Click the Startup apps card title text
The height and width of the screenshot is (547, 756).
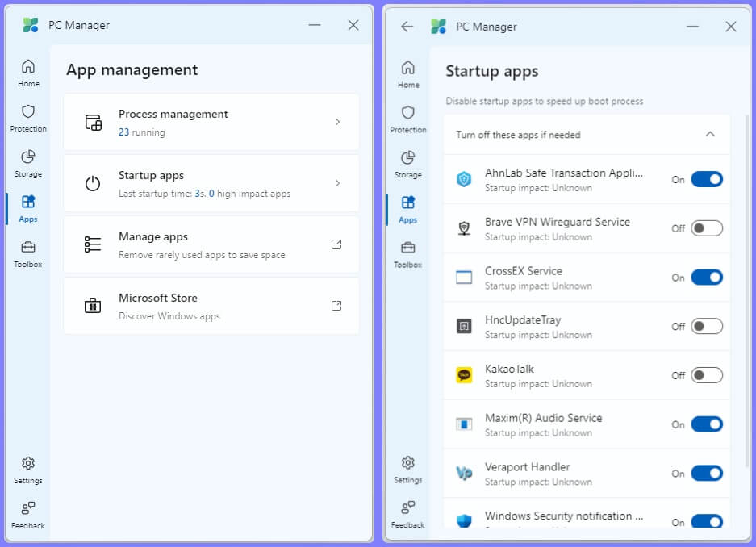tap(151, 175)
